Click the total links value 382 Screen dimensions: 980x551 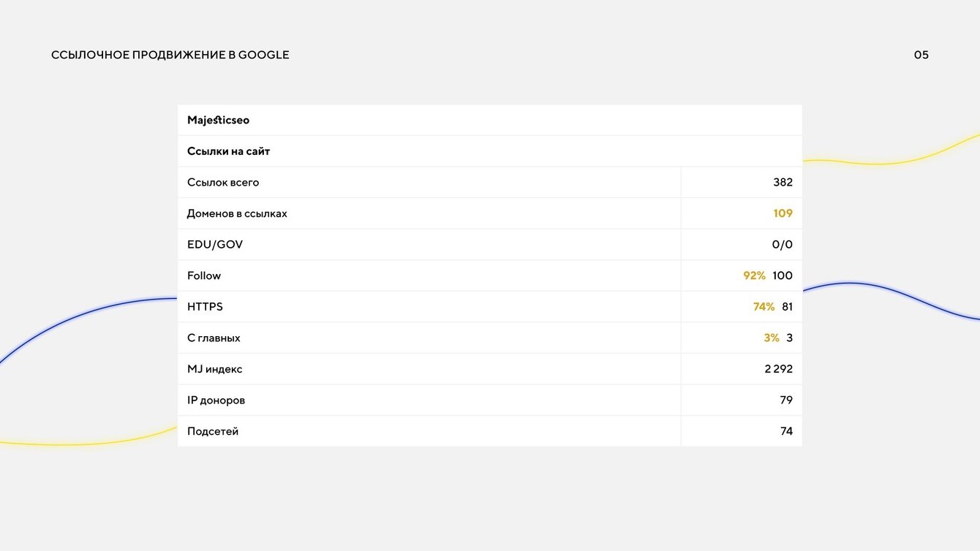coord(783,183)
